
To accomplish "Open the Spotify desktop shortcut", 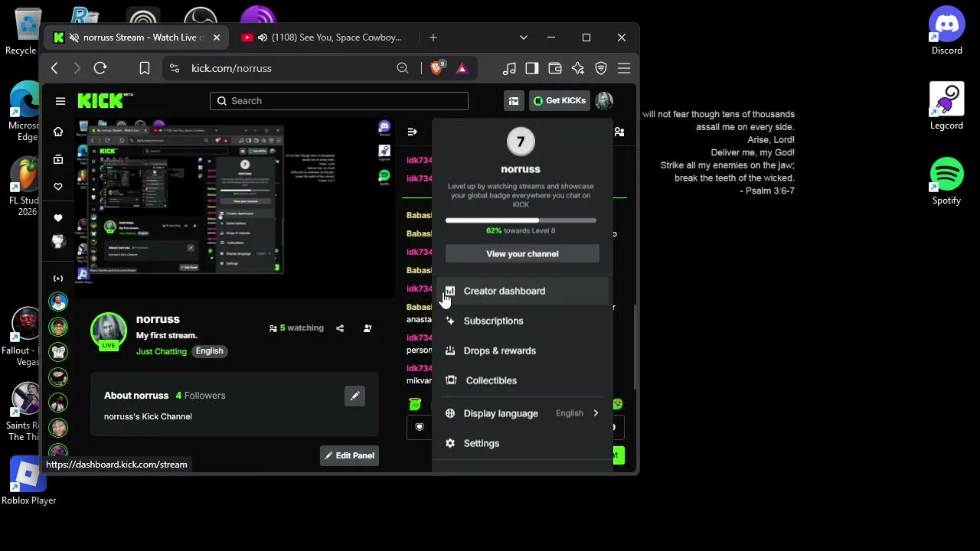I will pyautogui.click(x=947, y=181).
